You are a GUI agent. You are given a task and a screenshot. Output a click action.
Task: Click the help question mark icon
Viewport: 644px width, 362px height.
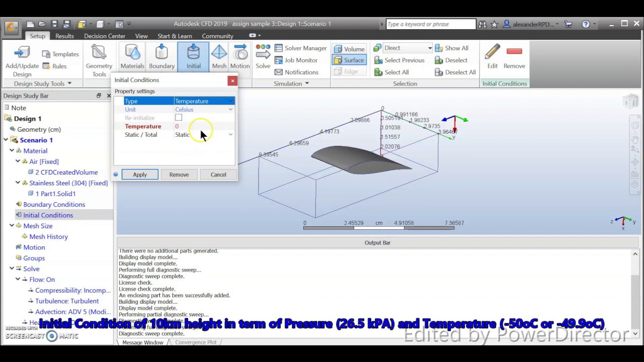click(x=586, y=24)
